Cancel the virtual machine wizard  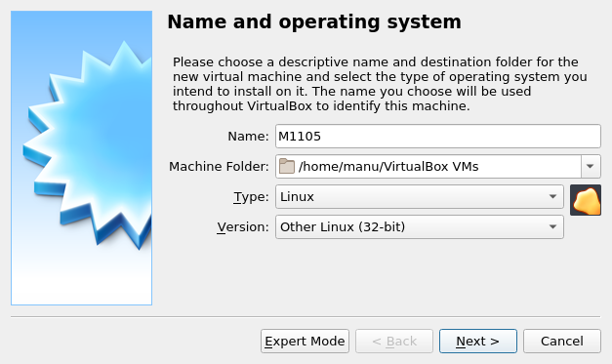tap(562, 341)
